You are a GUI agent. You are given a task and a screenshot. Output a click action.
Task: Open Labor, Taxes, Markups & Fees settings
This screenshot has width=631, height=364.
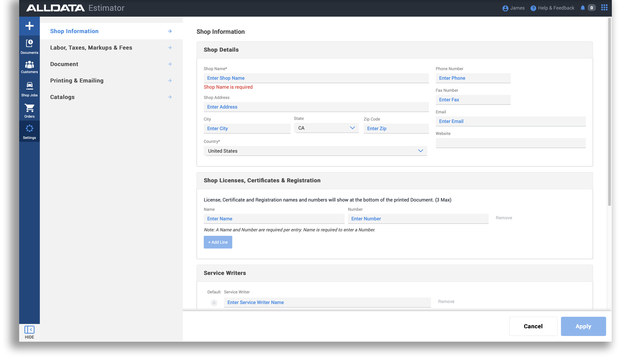point(111,47)
